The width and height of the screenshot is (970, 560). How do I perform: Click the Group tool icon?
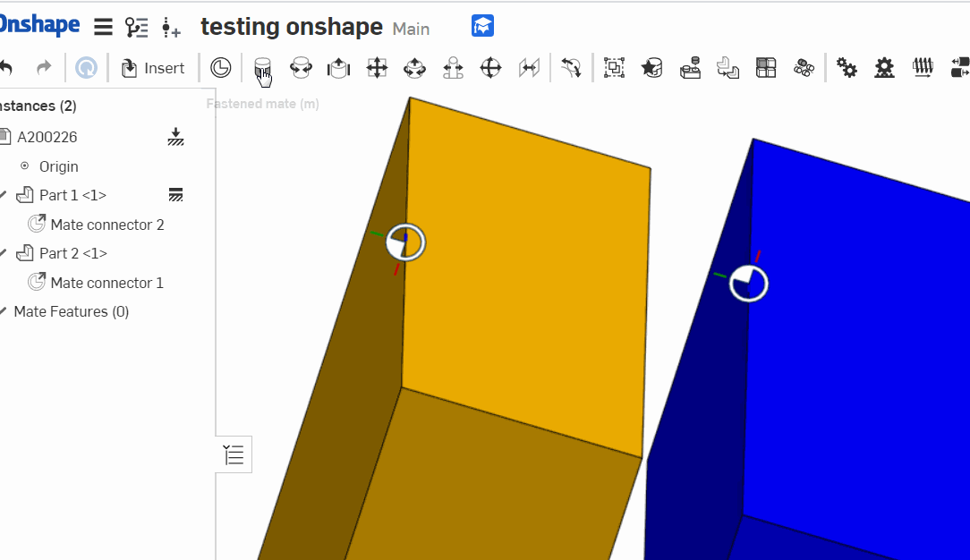(x=614, y=67)
